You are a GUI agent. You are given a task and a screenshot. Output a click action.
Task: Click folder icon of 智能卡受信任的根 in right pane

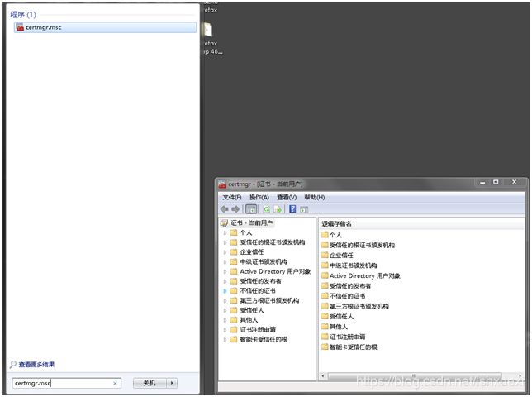325,347
